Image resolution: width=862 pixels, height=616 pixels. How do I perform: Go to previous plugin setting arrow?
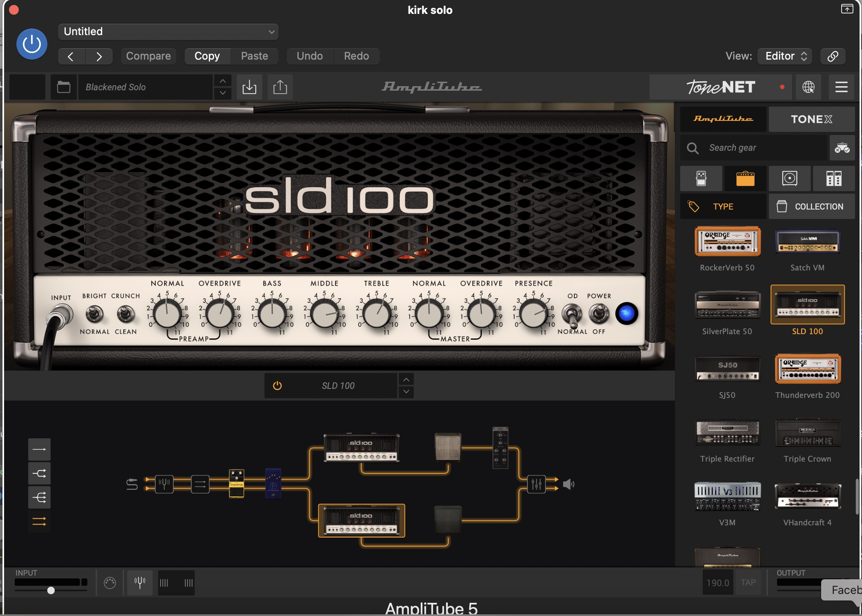pyautogui.click(x=71, y=56)
